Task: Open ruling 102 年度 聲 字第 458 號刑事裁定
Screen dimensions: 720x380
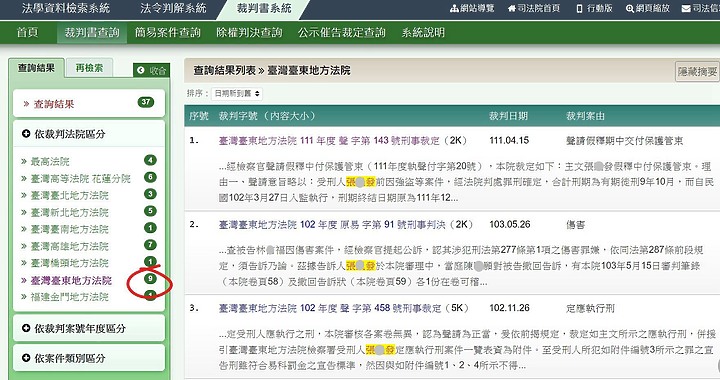Action: pos(330,308)
